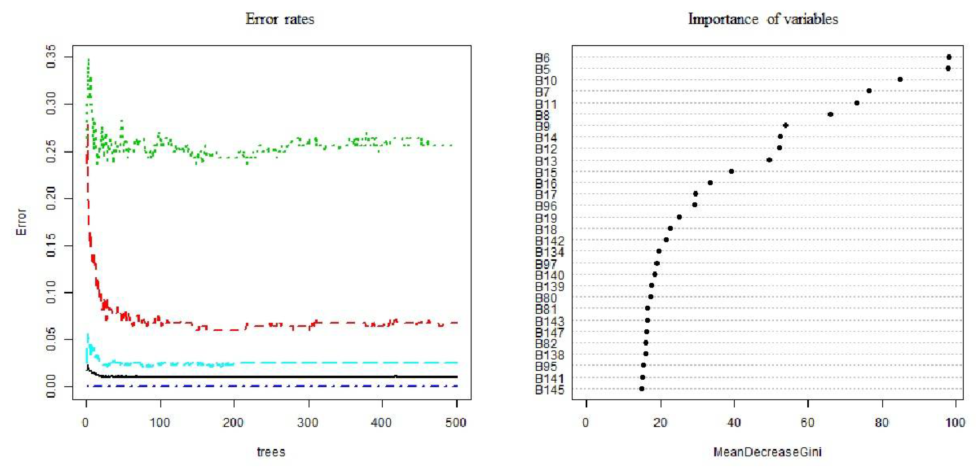Click the 200 tick on trees axis
980x469 pixels.
[233, 422]
